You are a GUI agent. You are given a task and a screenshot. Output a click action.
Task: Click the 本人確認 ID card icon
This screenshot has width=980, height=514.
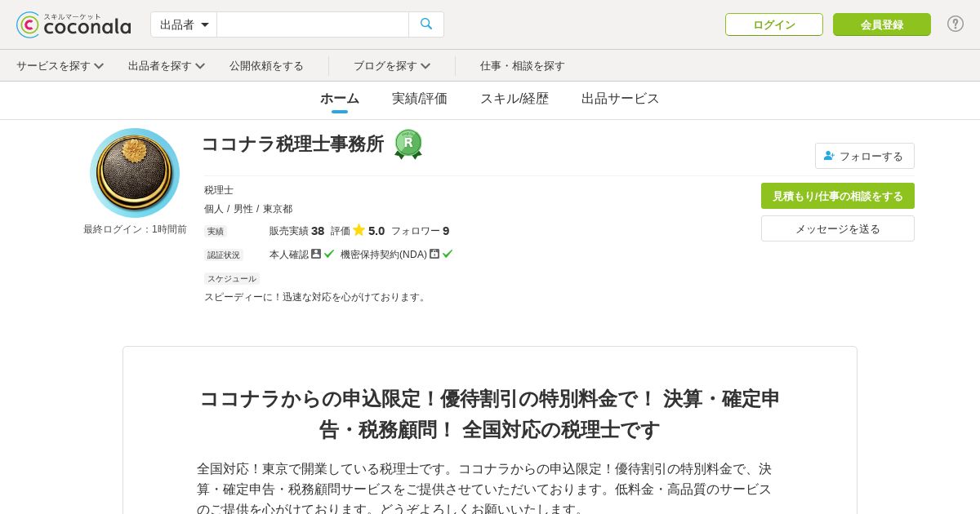coord(316,254)
